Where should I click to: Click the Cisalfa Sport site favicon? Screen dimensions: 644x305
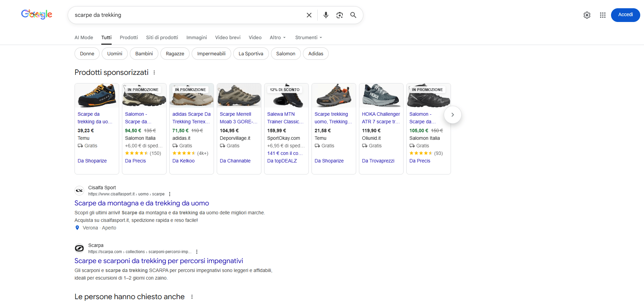click(79, 190)
